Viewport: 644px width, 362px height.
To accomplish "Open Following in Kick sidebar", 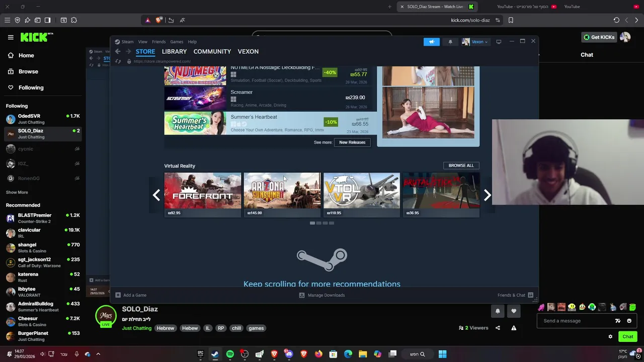I will coord(31,87).
